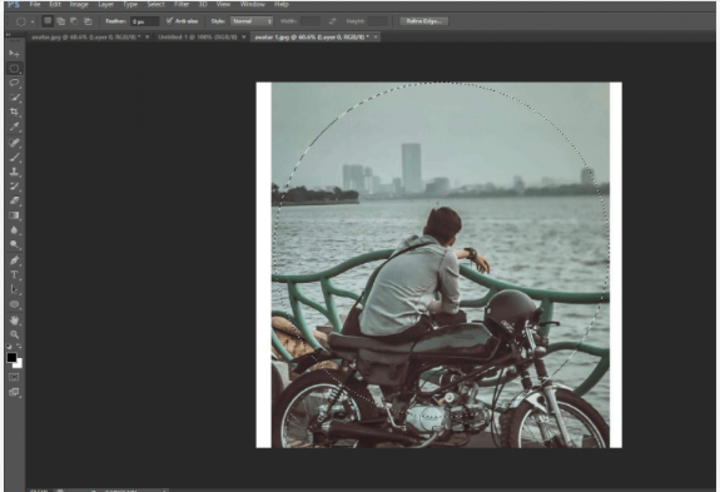
Task: Choose New Selection mode
Action: 47,21
